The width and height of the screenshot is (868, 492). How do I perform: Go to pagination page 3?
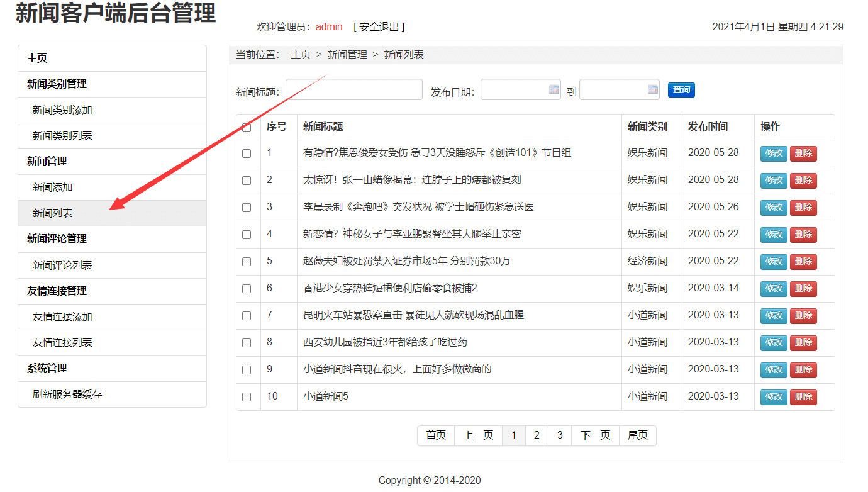coord(560,435)
